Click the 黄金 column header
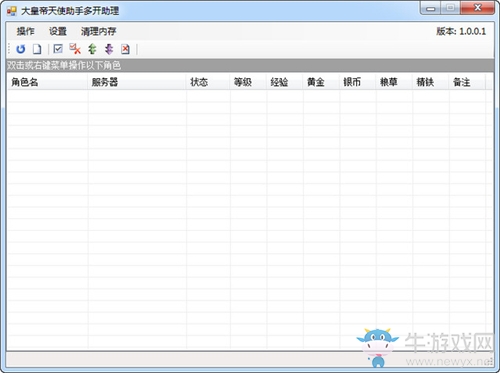 click(321, 82)
